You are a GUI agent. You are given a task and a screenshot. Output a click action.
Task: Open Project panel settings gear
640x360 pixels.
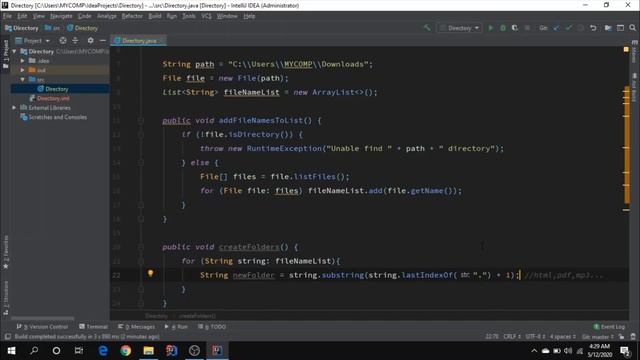point(90,40)
